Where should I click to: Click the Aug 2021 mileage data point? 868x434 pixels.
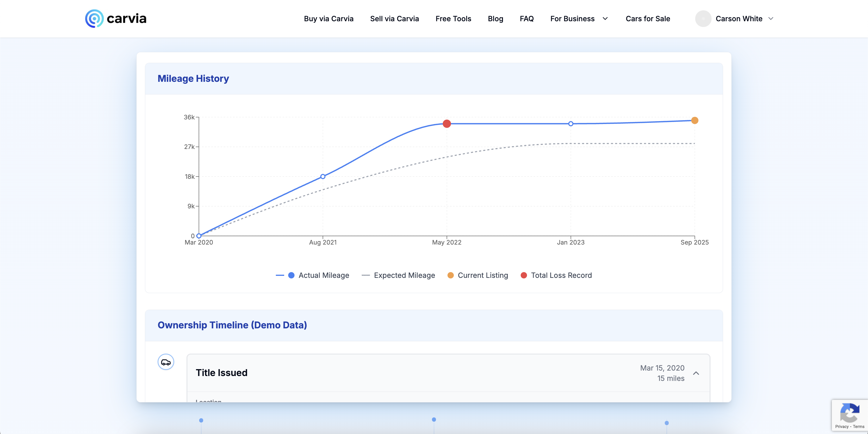coord(323,177)
